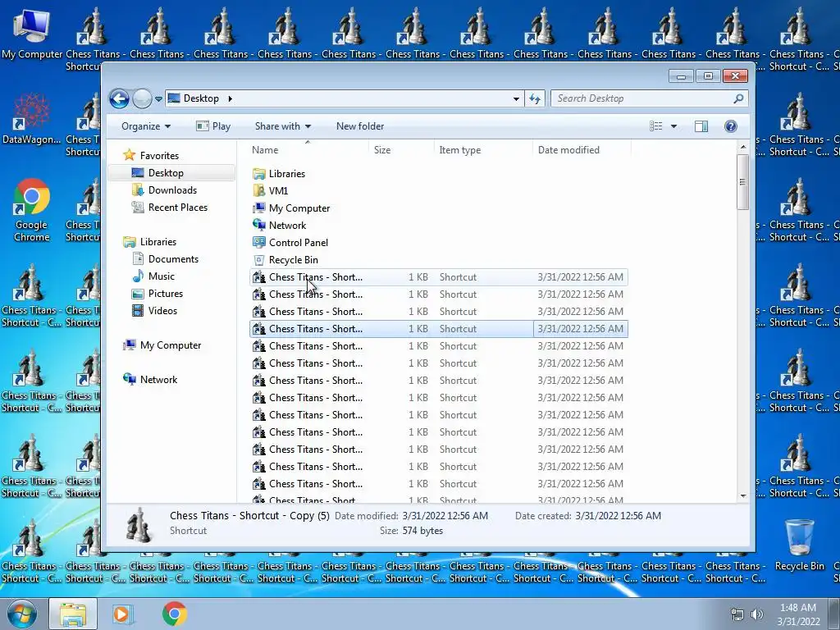Screen dimensions: 840x630
Task: Open the Organize menu
Action: [x=146, y=126]
